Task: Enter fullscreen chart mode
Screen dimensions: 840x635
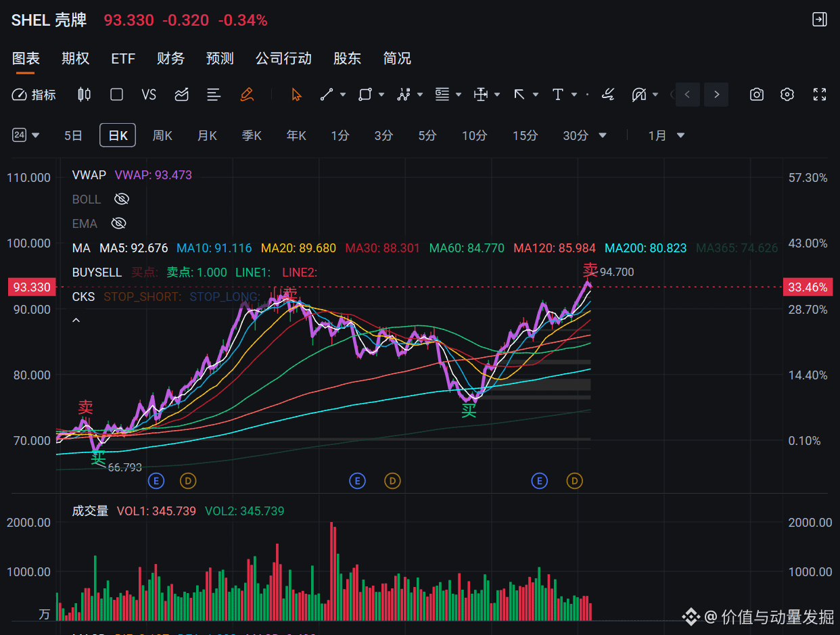Action: [x=820, y=95]
